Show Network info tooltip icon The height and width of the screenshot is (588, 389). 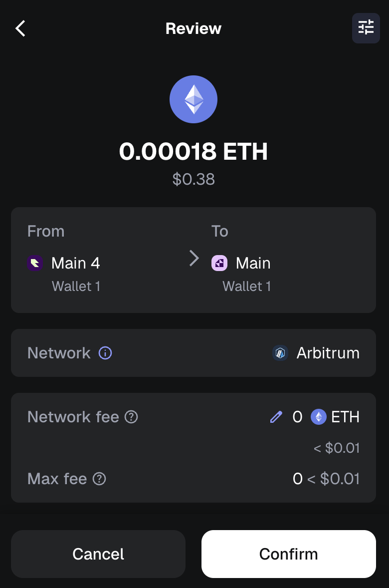pyautogui.click(x=105, y=353)
